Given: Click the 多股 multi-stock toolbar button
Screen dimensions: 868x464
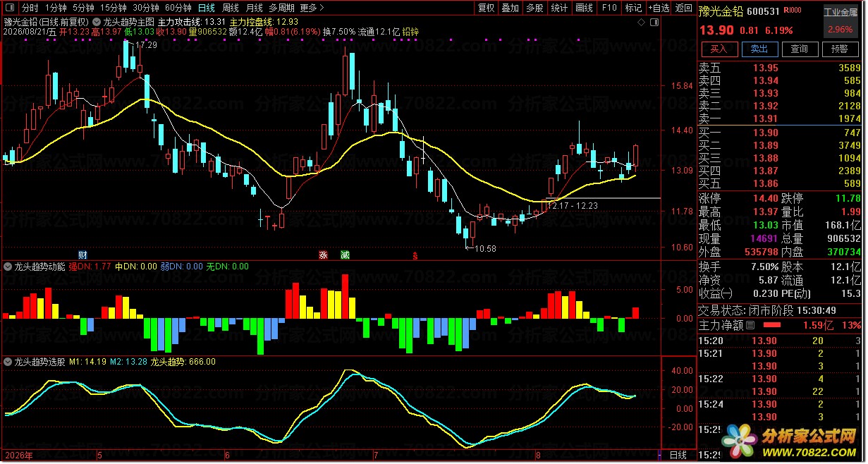Looking at the screenshot, I should pos(534,8).
